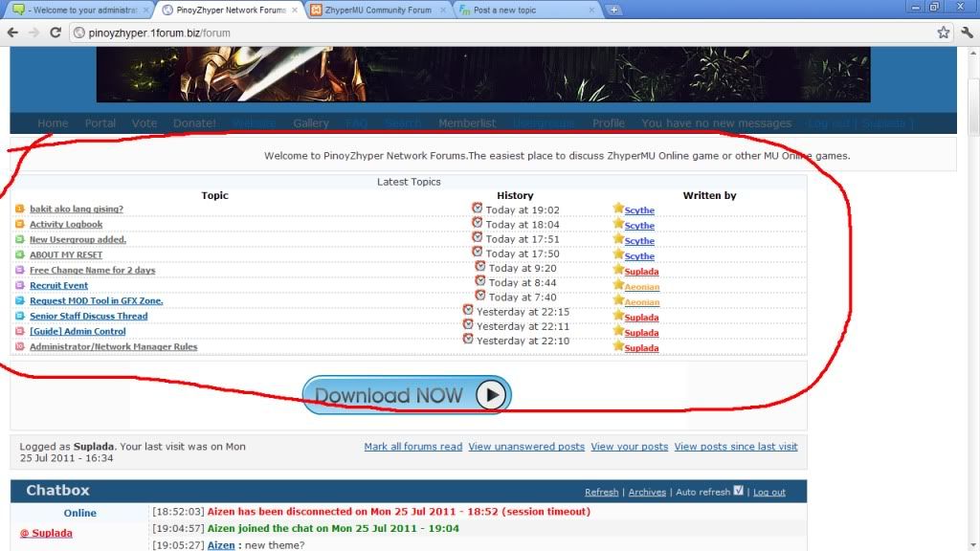Open Gallery in the navigation bar
Viewport: 980px width, 551px height.
311,123
